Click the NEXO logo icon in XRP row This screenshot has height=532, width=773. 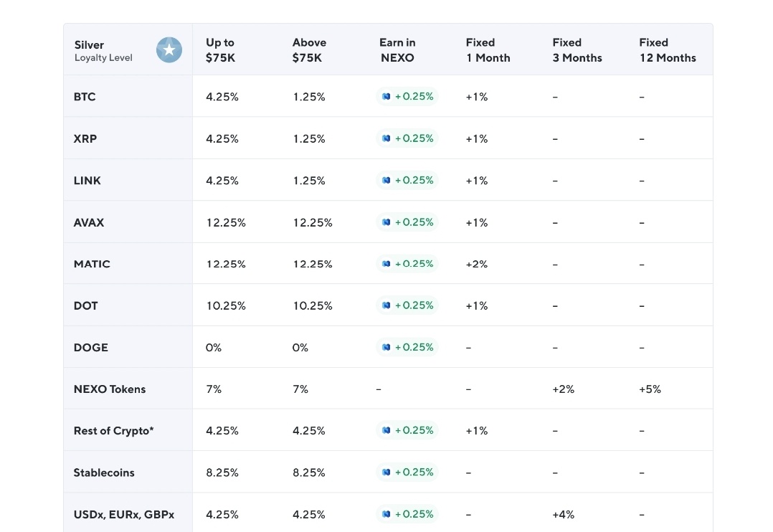[x=386, y=138]
